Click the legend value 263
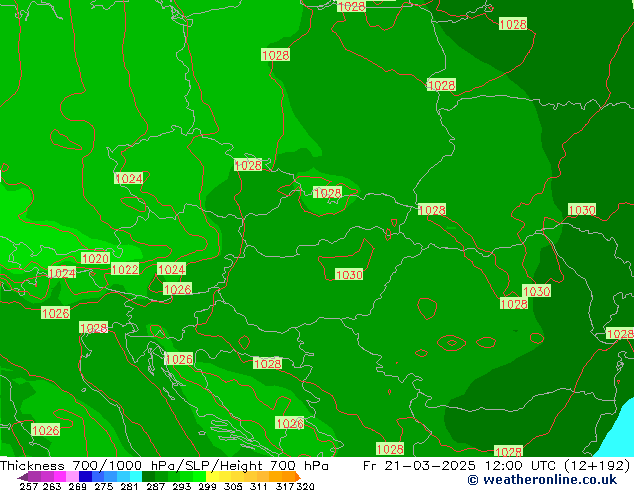Viewport: 634px width, 490px height. point(52,486)
